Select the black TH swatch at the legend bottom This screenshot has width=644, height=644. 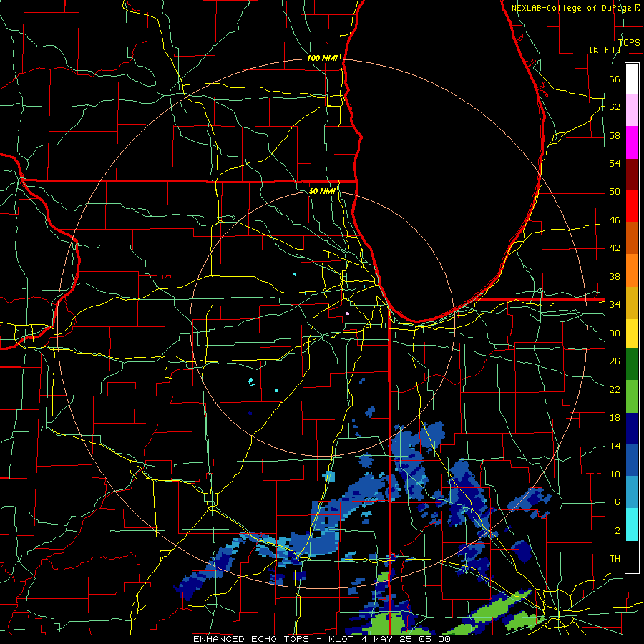click(632, 557)
